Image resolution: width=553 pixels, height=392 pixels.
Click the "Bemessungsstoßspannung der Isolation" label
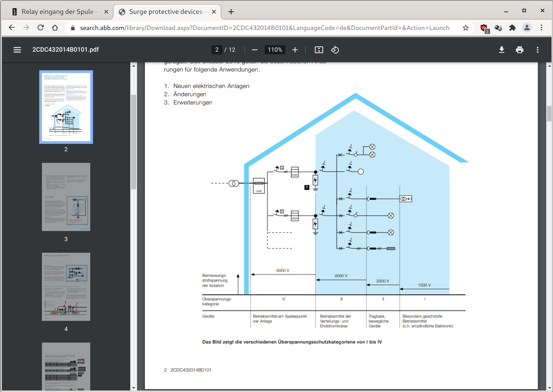215,280
